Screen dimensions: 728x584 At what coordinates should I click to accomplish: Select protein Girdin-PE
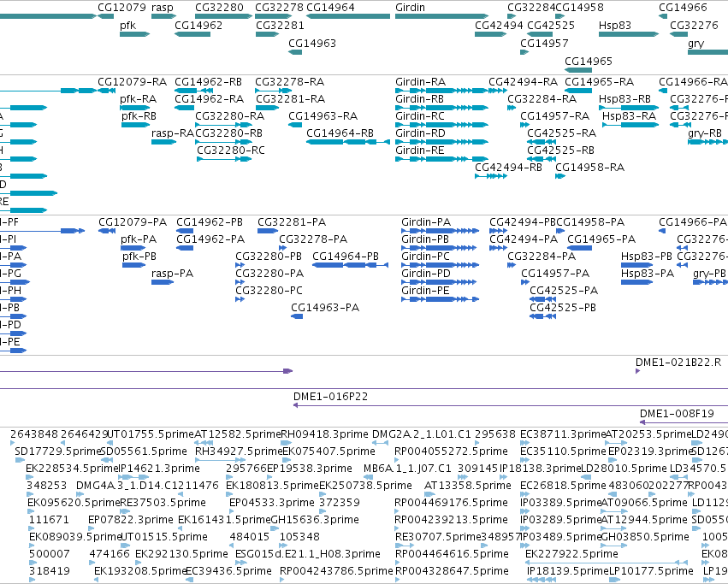(x=441, y=299)
